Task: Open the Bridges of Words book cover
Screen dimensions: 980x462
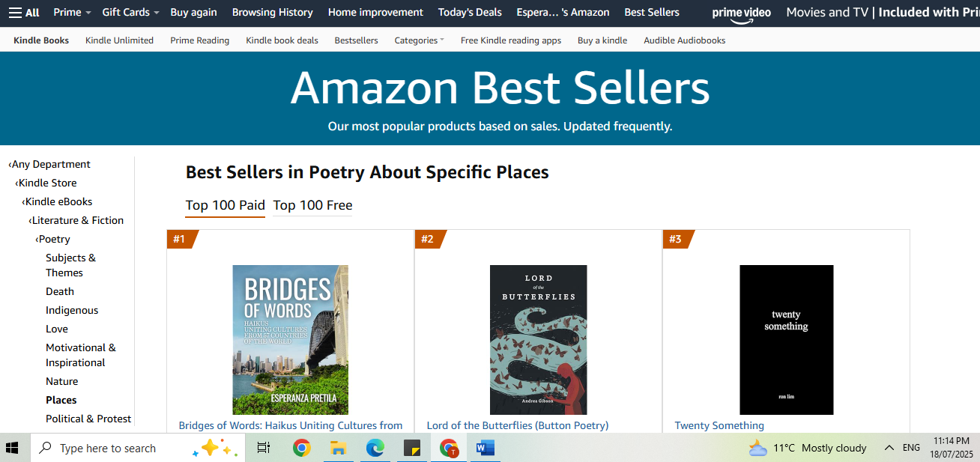Action: 290,339
